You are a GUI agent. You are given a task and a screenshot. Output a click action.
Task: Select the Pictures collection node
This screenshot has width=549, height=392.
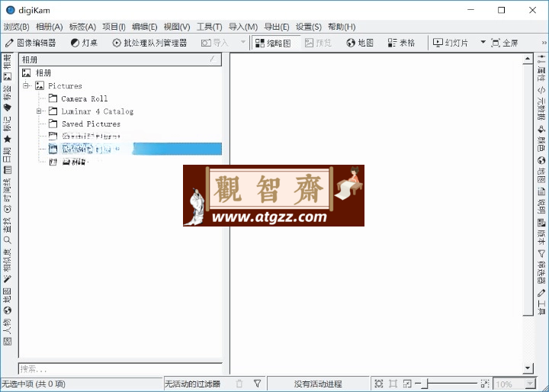point(65,85)
